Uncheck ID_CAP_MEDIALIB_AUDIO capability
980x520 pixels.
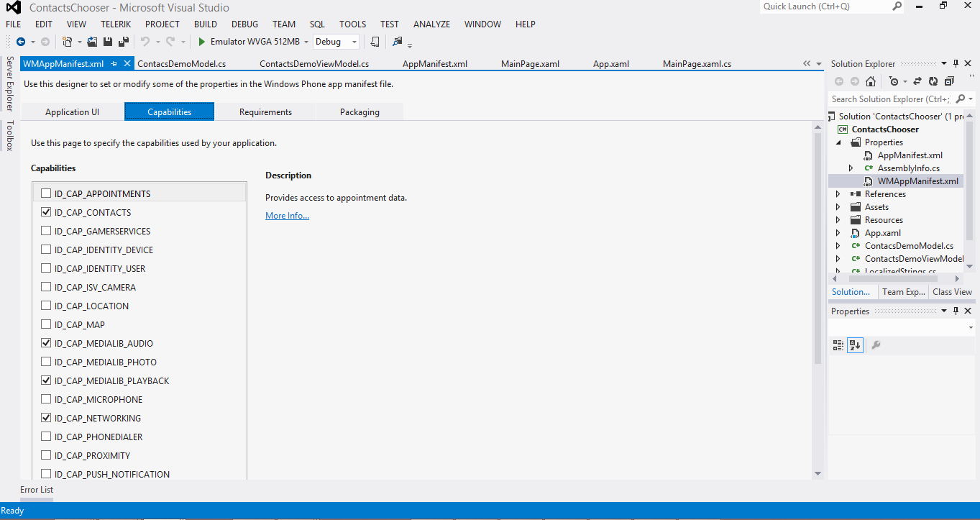pyautogui.click(x=46, y=343)
